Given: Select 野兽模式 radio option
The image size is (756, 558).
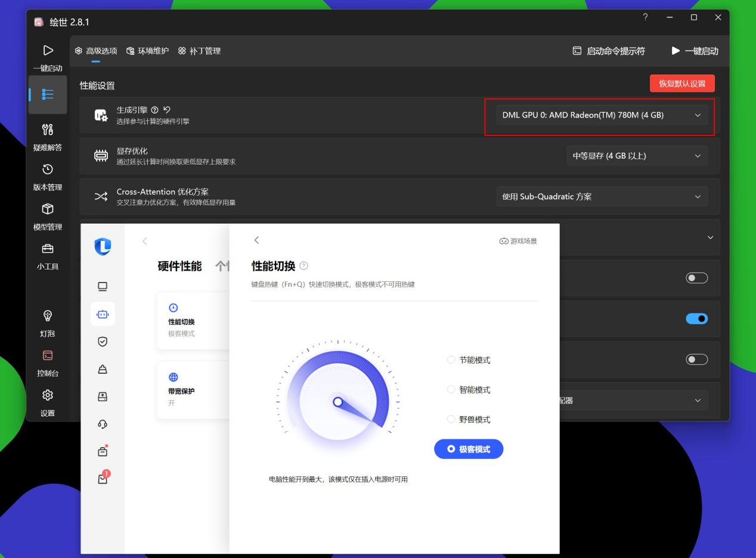Looking at the screenshot, I should coord(451,420).
